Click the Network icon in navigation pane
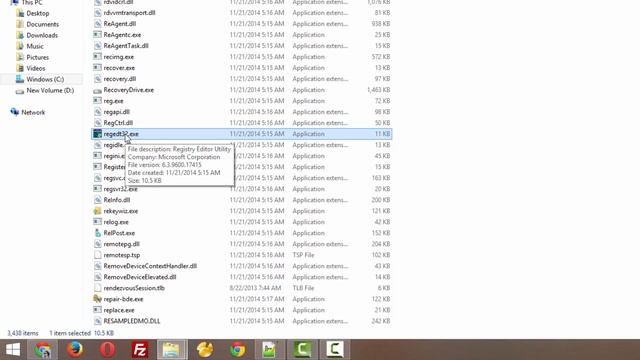Image resolution: width=640 pixels, height=360 pixels. [x=15, y=112]
